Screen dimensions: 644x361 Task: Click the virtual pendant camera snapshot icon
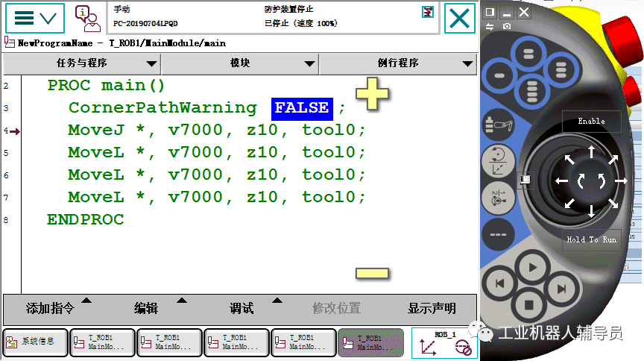507,26
